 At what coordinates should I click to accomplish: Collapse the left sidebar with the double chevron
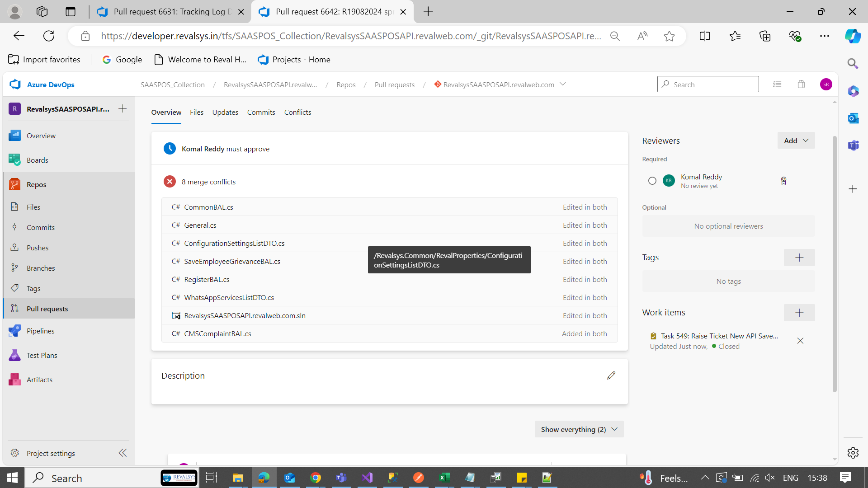[x=123, y=453]
